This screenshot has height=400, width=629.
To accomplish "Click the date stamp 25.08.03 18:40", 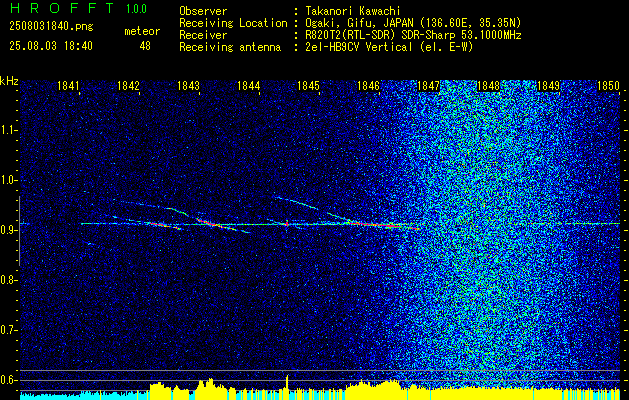I will [x=51, y=46].
